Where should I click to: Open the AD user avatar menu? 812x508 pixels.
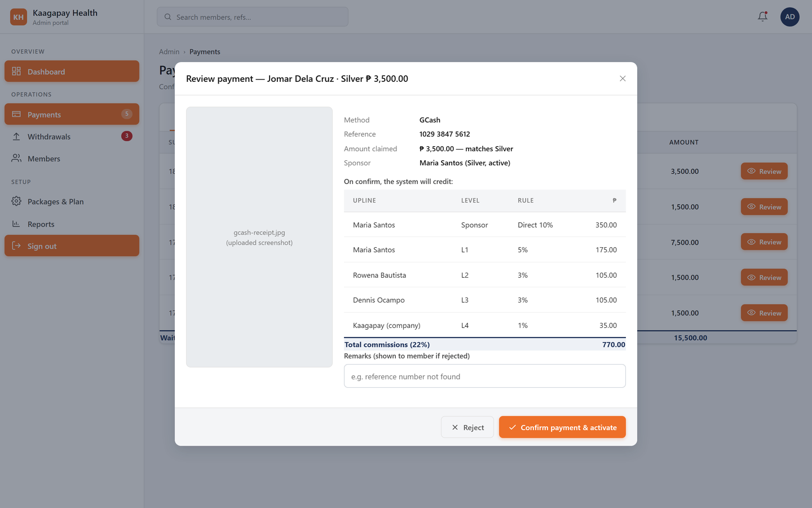[x=789, y=17]
